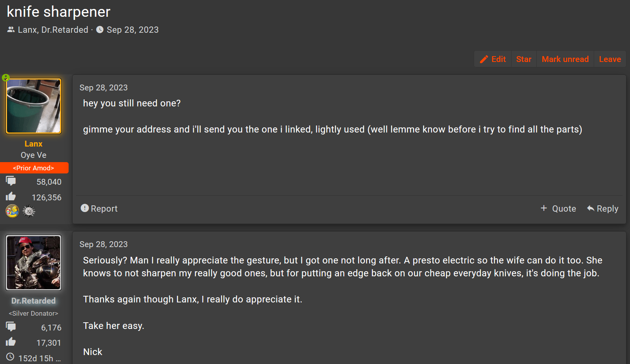Click the Edit pencil icon

click(484, 59)
